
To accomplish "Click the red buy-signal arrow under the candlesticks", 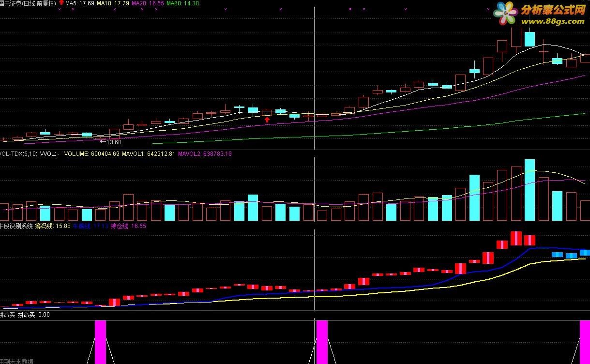I will (x=267, y=120).
